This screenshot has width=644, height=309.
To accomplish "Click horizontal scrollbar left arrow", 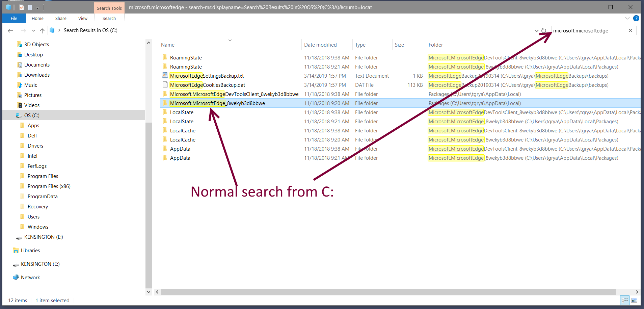I will click(157, 292).
